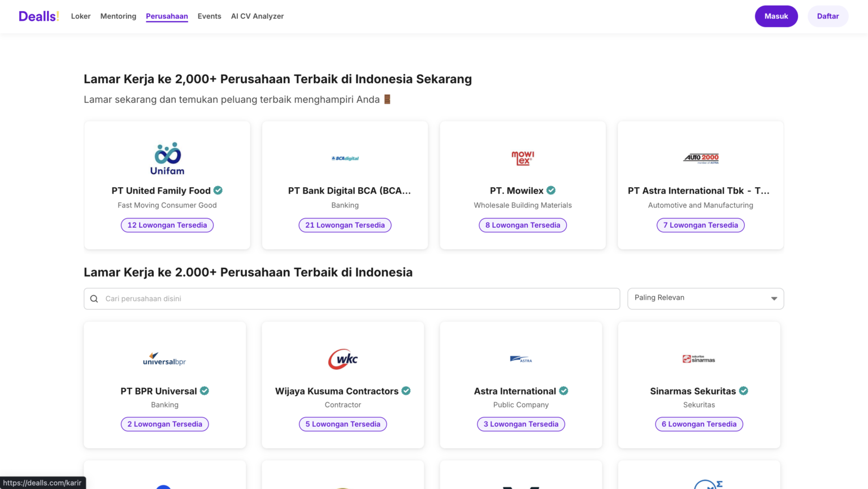Viewport: 868px width, 489px height.
Task: Click the Dealls logo in the header
Action: [38, 16]
